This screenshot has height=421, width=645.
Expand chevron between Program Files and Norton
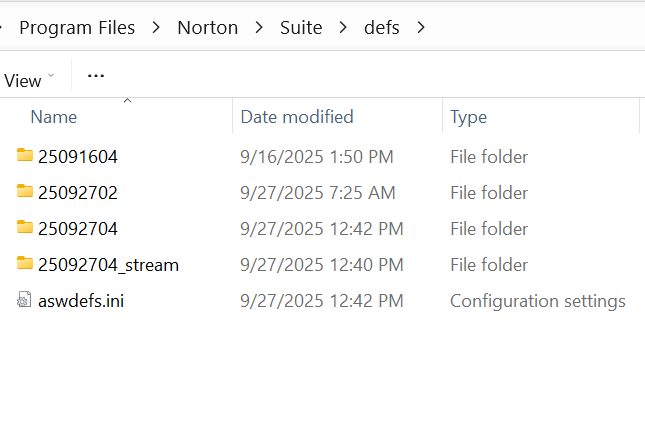pos(156,28)
